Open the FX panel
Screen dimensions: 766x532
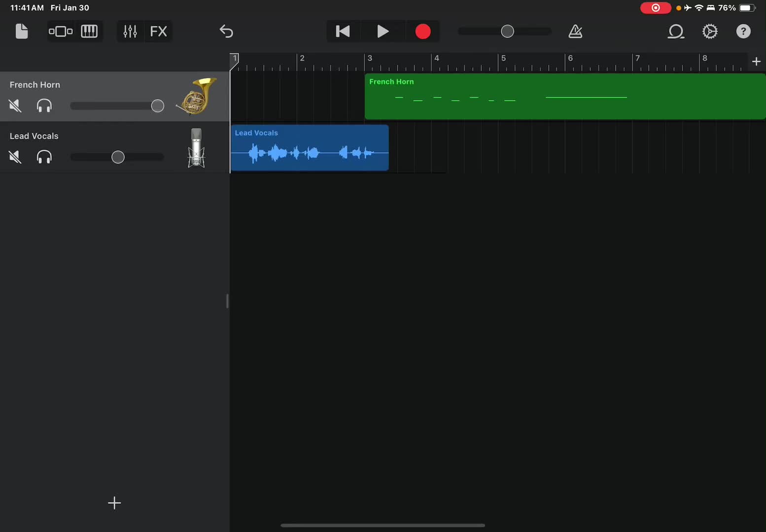(158, 32)
